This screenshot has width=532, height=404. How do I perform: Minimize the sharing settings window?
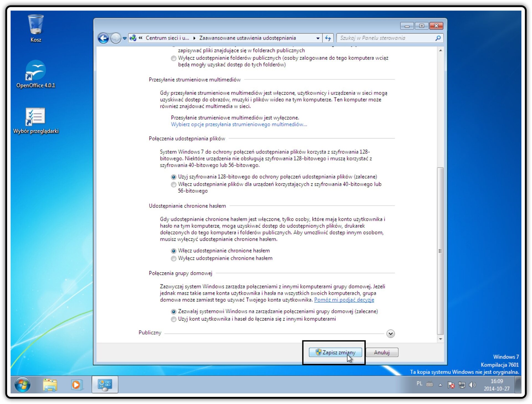tap(407, 26)
